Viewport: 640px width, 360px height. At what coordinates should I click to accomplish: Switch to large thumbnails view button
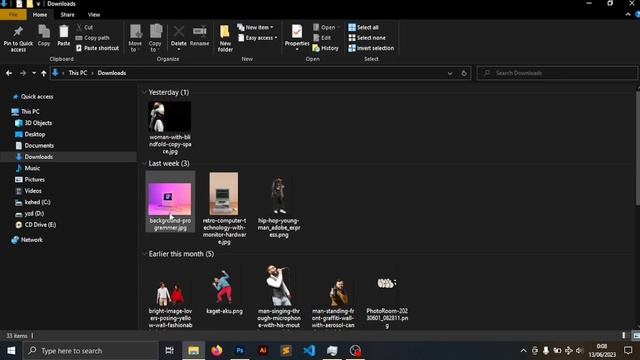coord(636,336)
